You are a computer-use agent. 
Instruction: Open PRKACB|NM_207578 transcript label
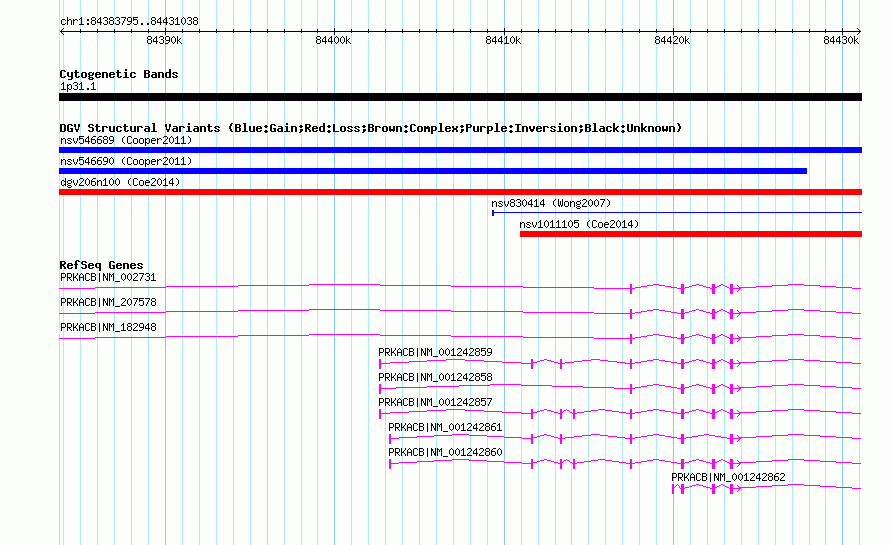[108, 303]
